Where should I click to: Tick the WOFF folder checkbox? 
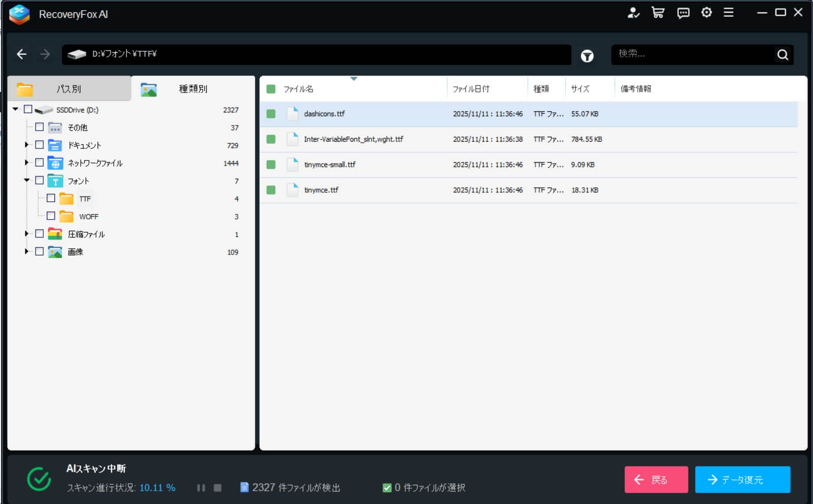tap(51, 216)
